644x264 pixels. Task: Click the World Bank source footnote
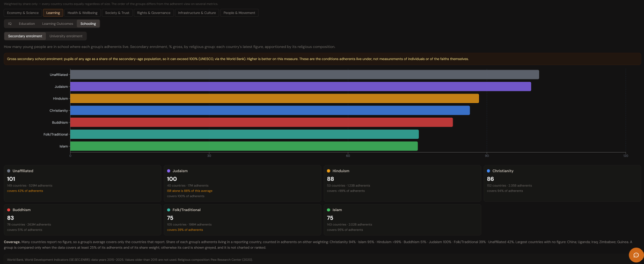point(130,260)
